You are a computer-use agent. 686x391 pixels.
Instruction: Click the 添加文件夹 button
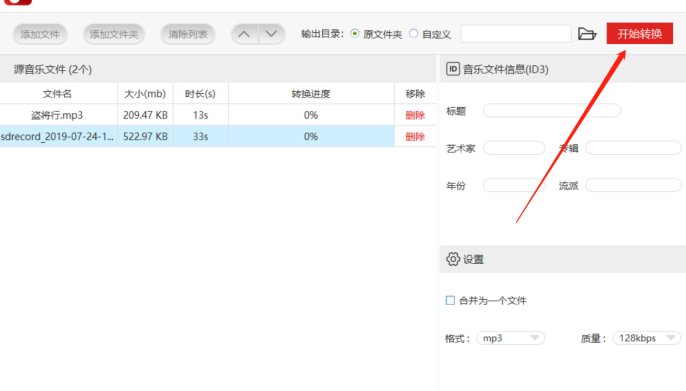[114, 34]
